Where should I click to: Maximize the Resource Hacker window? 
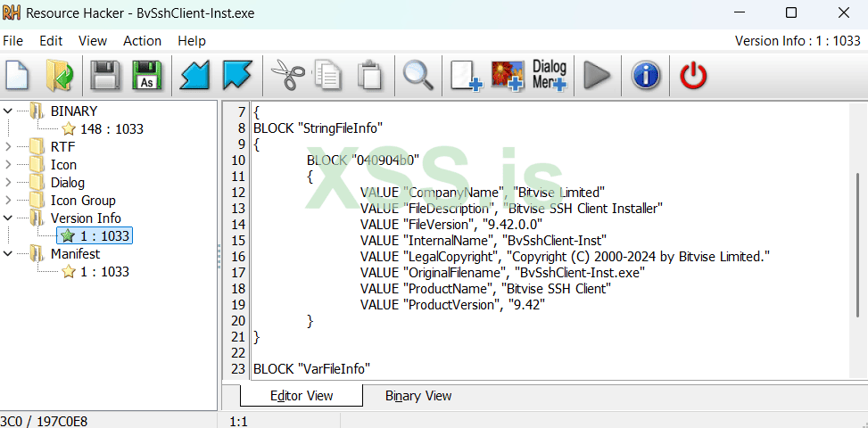pos(791,12)
